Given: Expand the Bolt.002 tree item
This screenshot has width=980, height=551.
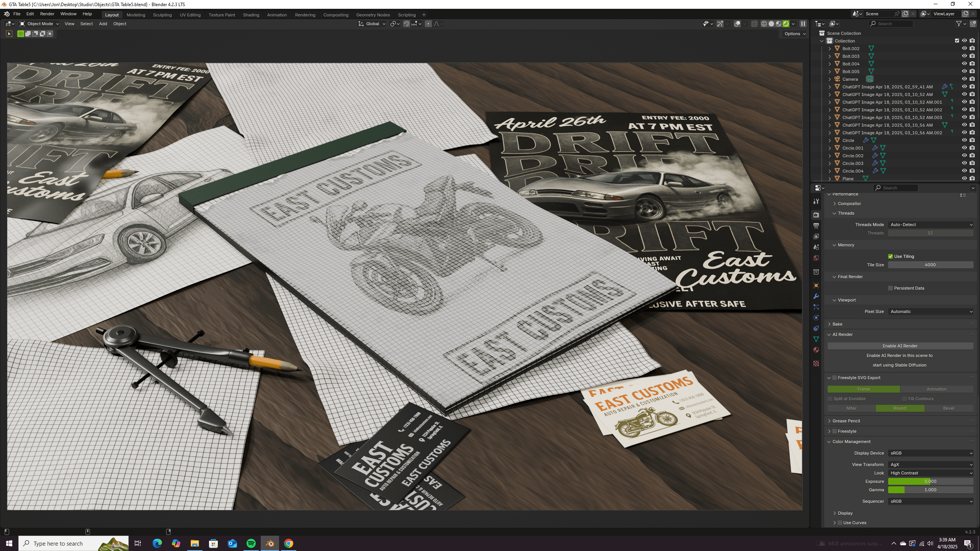Looking at the screenshot, I should pyautogui.click(x=830, y=49).
